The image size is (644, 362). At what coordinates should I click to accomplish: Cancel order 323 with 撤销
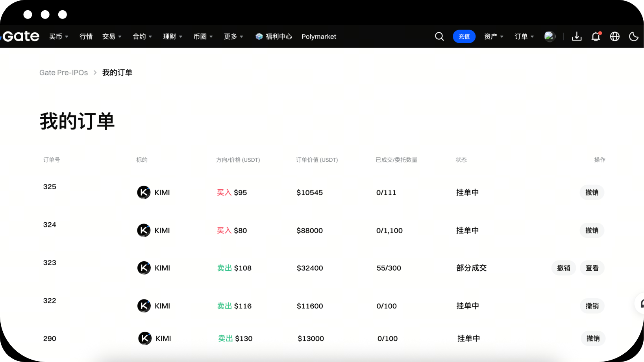[564, 268]
